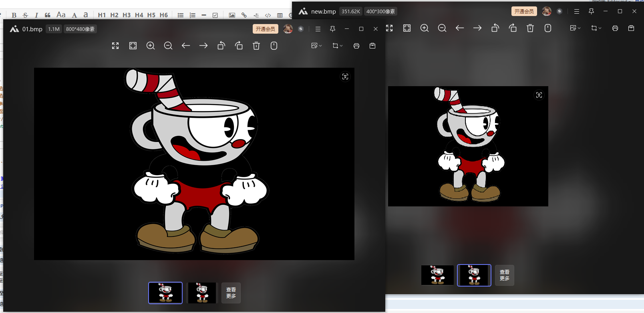Click fullscreen icon in new.bmp window
The image size is (644, 313).
389,28
